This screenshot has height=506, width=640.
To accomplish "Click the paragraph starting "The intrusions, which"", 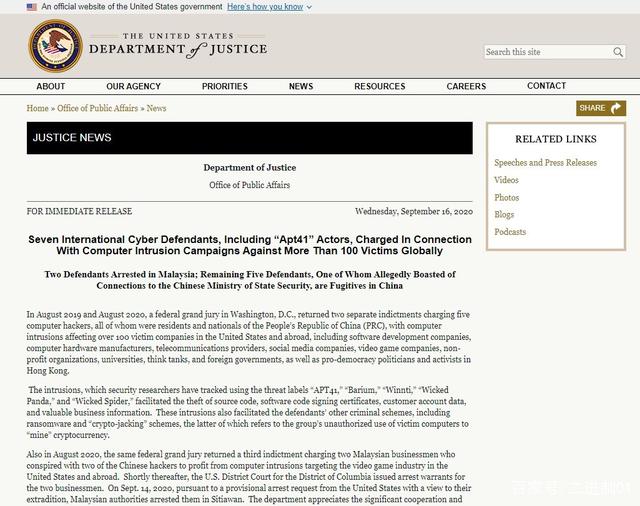I will 248,412.
